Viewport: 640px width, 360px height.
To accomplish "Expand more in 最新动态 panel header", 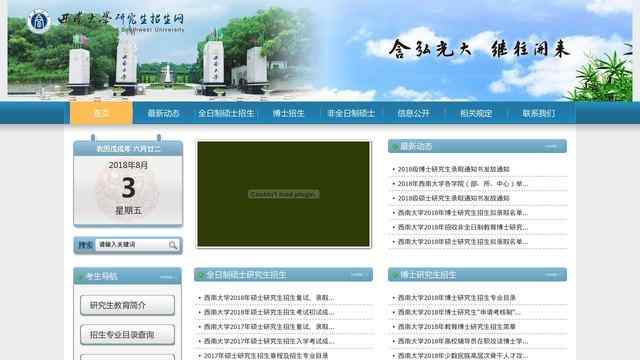I will click(551, 146).
